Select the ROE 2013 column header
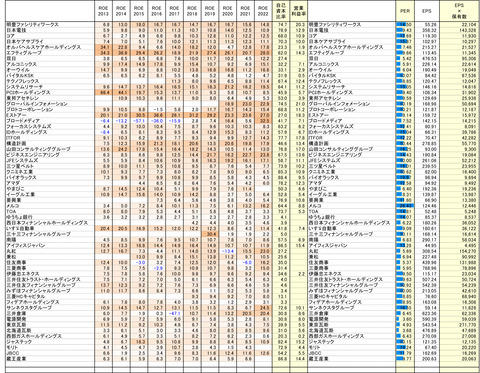The height and width of the screenshot is (373, 480). 103,11
